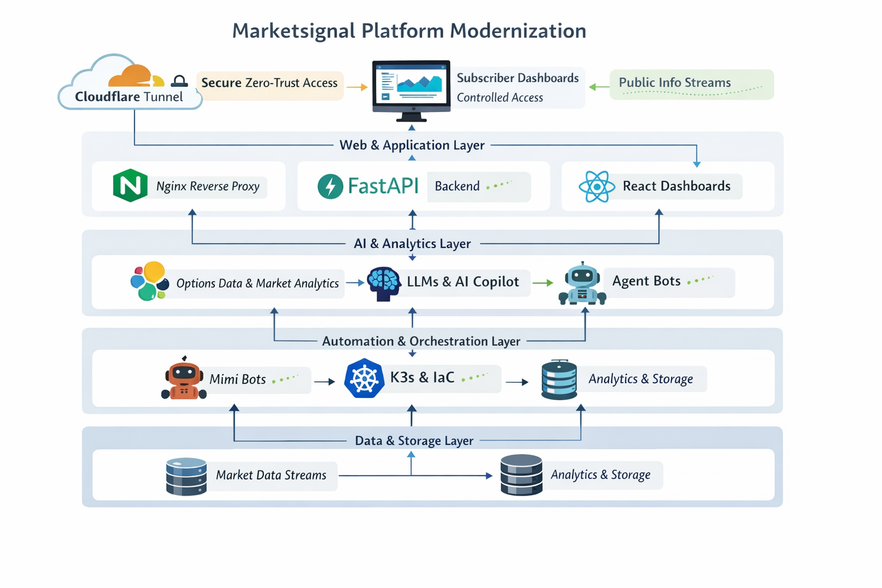Click the Nginx Reverse Proxy label

pos(208,187)
